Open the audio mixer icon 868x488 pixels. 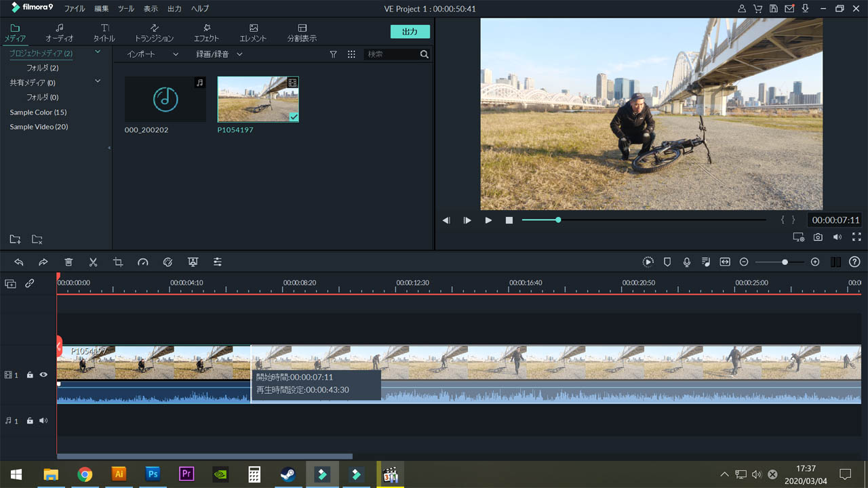coord(706,262)
